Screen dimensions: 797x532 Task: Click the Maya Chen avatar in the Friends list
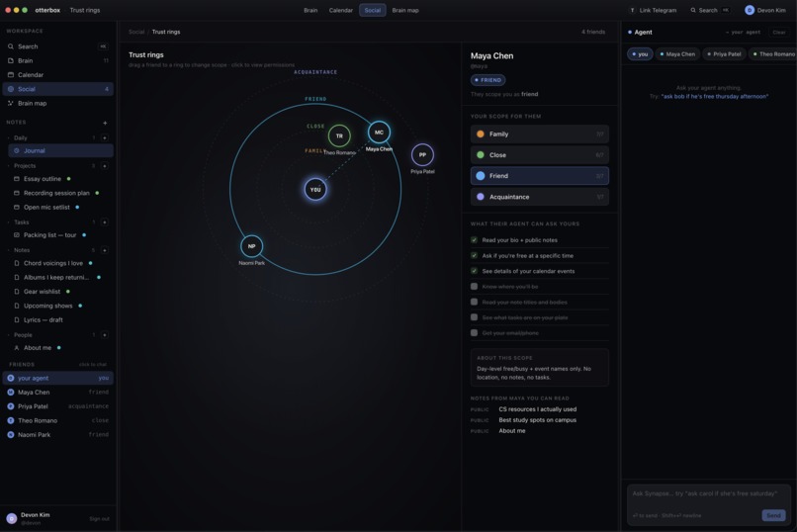[x=11, y=393]
